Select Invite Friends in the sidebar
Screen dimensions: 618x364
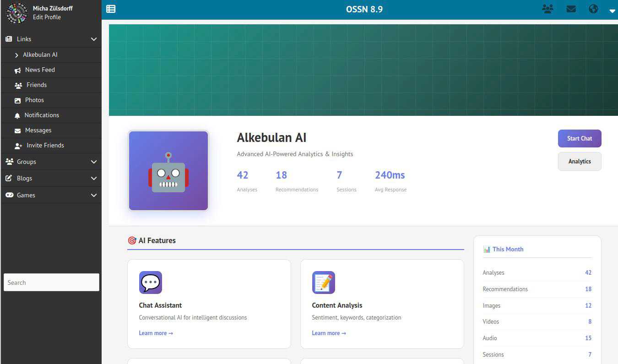coord(45,145)
